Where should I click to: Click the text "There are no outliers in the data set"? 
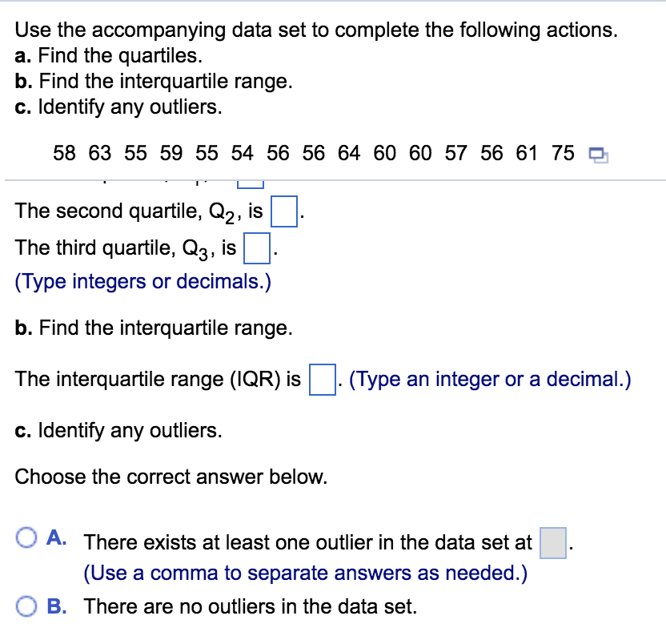coord(251,606)
